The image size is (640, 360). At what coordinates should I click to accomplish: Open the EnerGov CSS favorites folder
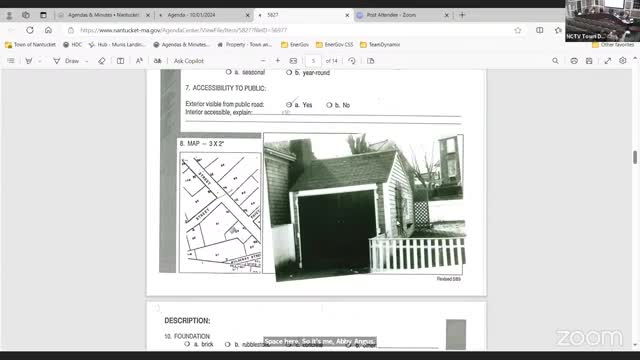tap(334, 44)
